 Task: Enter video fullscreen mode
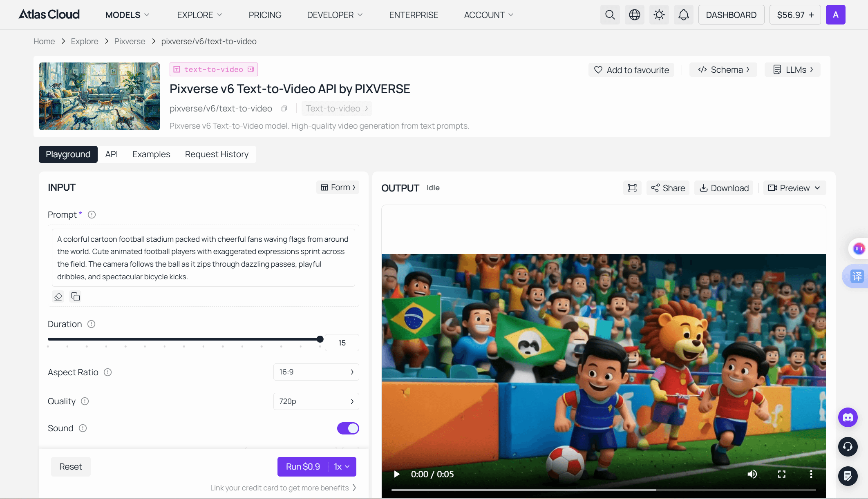point(782,474)
